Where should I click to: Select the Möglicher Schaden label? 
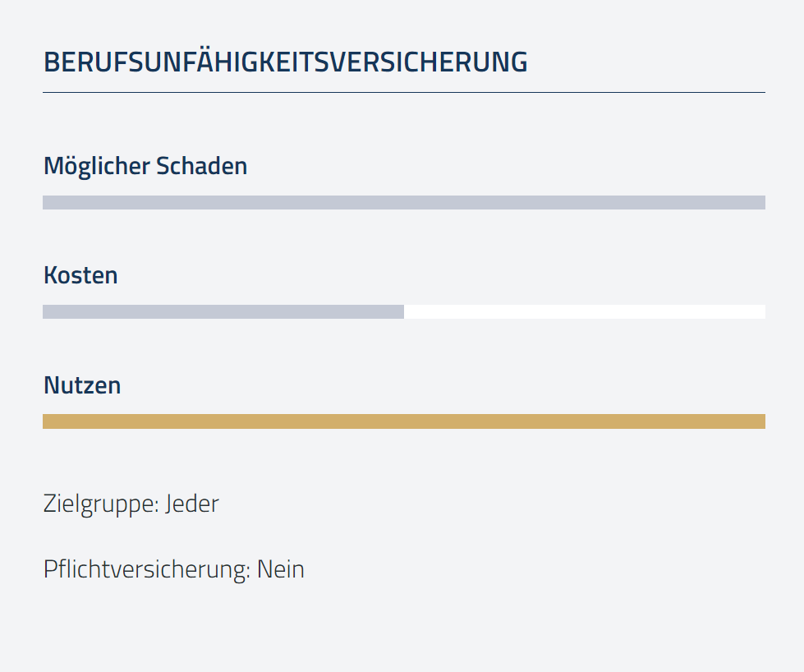[145, 167]
